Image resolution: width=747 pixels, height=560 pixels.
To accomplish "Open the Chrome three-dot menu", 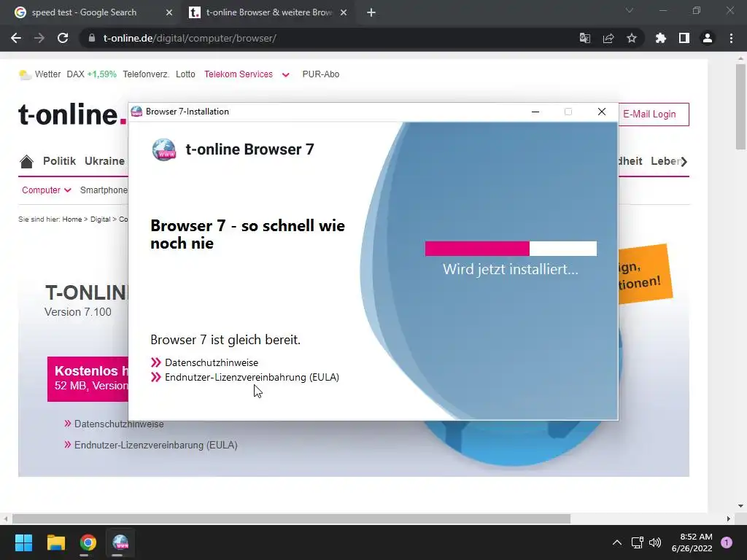I will click(x=731, y=38).
